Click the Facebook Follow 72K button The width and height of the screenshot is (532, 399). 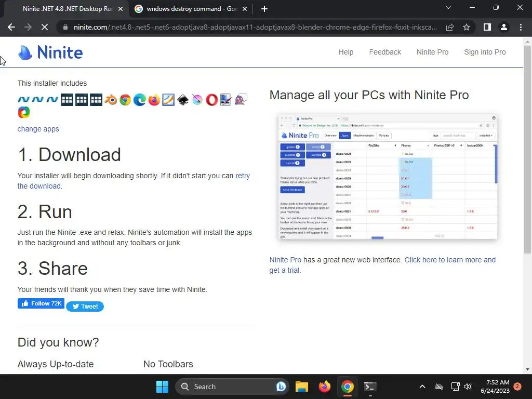(x=41, y=303)
